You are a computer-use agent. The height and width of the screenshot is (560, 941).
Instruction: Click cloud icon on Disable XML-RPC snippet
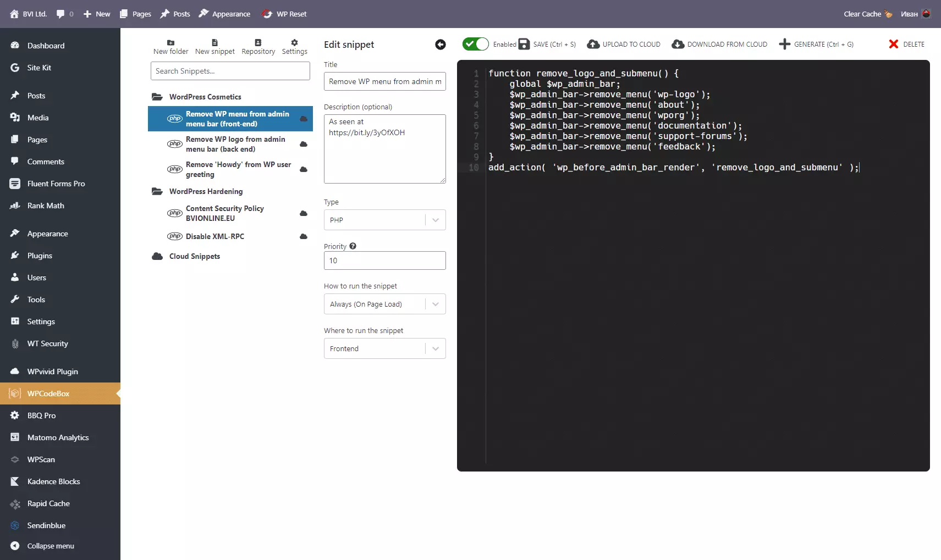click(x=303, y=237)
